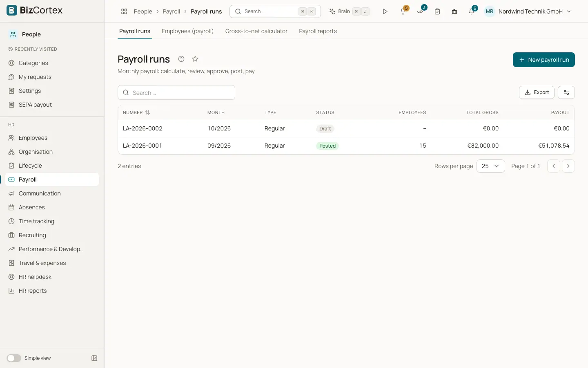Click the BizCortex logo
Viewport: 588px width, 368px height.
tap(35, 10)
